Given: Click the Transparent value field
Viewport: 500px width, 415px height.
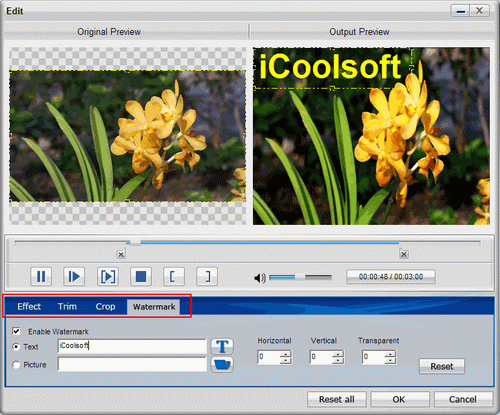Looking at the screenshot, I should point(374,357).
